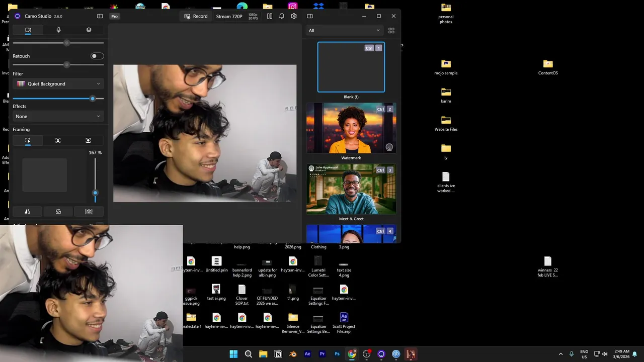Select the Meet & Greet scene
This screenshot has height=362, width=644.
coord(351,189)
